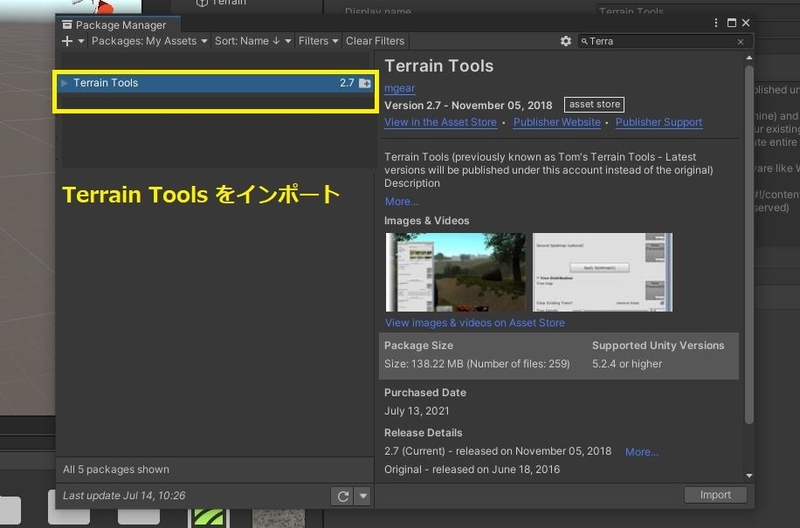Click the Last update Jul 14, 10:26 text
This screenshot has width=800, height=528.
[x=124, y=495]
